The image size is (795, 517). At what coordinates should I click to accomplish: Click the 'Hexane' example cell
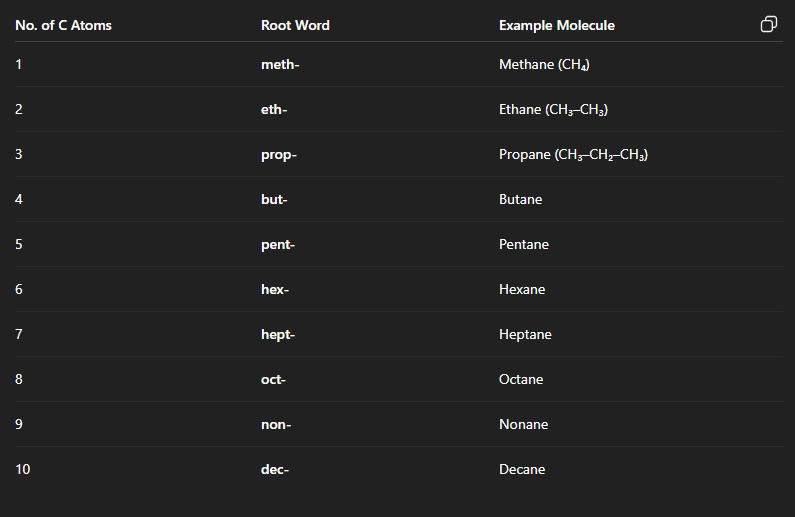click(522, 289)
